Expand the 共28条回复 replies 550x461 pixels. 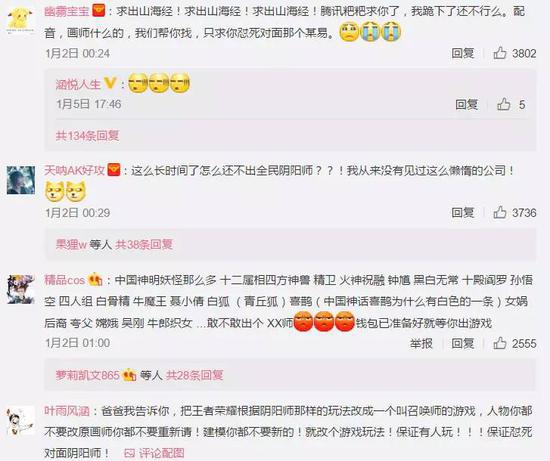pyautogui.click(x=194, y=375)
